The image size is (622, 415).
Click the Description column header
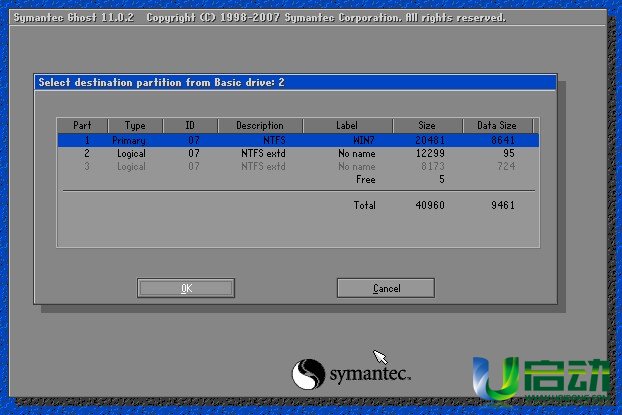[x=260, y=125]
